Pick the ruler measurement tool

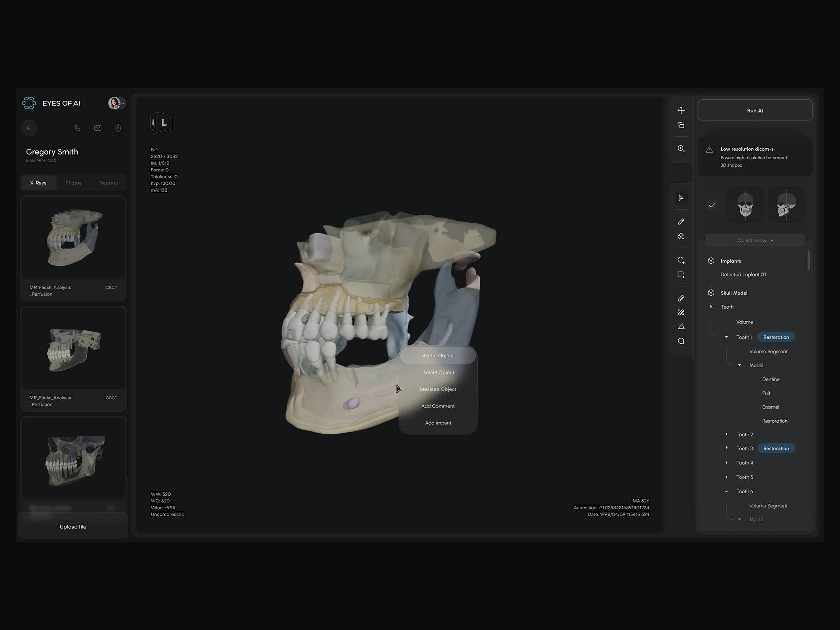681,298
